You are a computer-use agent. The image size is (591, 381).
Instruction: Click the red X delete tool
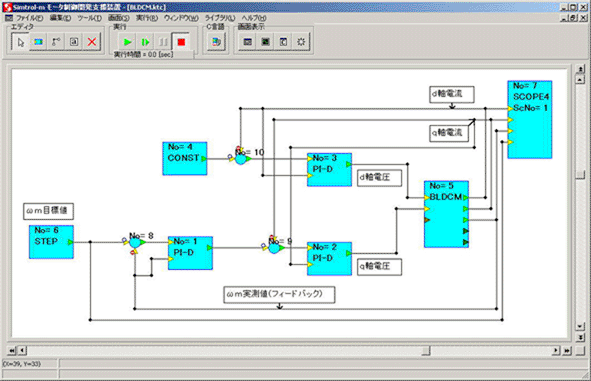tap(92, 42)
